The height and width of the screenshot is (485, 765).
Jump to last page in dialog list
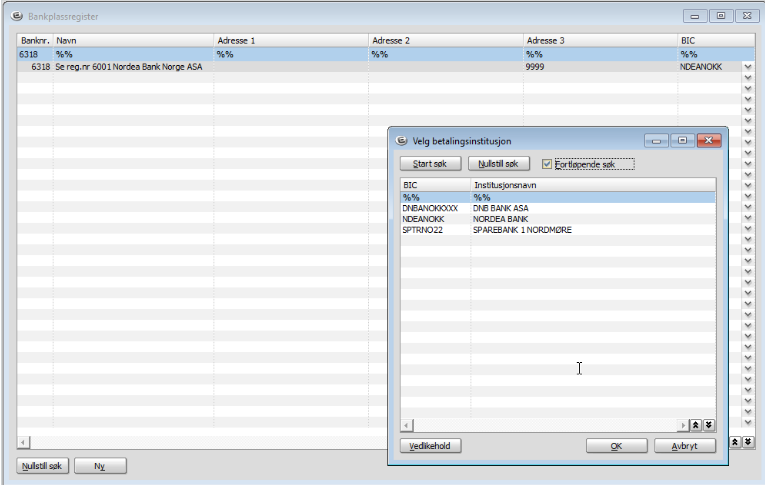[708, 425]
